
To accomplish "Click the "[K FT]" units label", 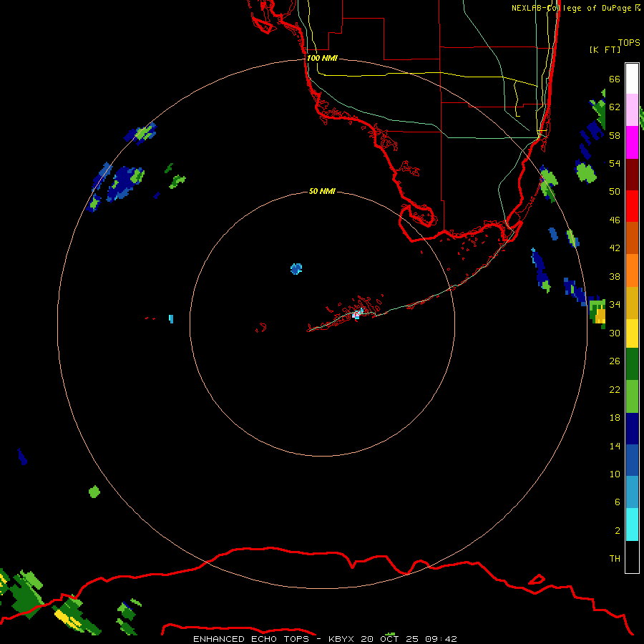I will point(605,49).
